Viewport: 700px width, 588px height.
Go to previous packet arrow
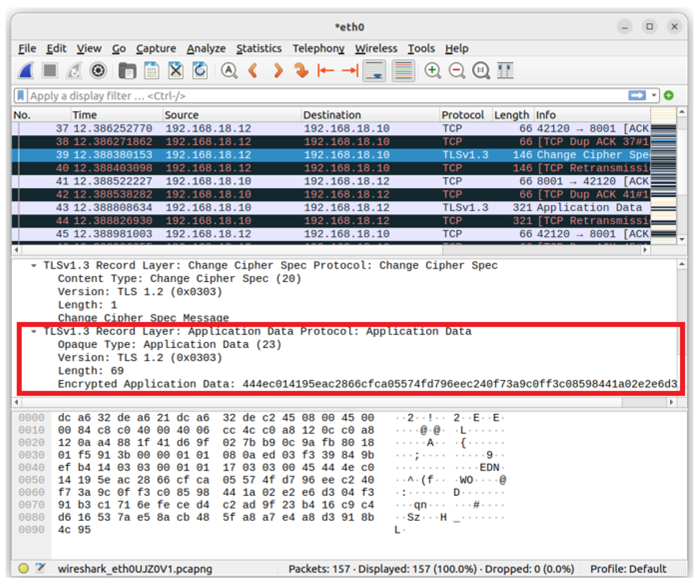click(x=253, y=71)
